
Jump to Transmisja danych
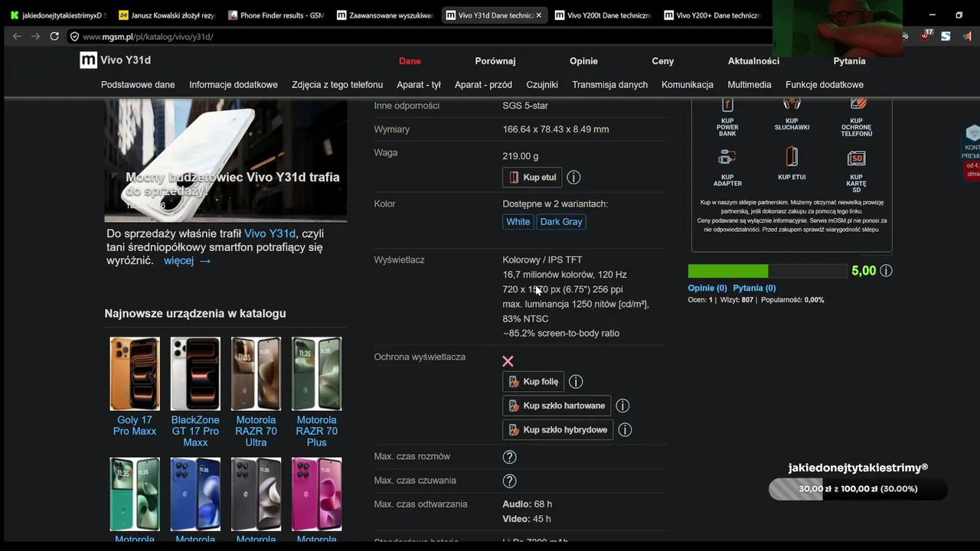pyautogui.click(x=609, y=85)
